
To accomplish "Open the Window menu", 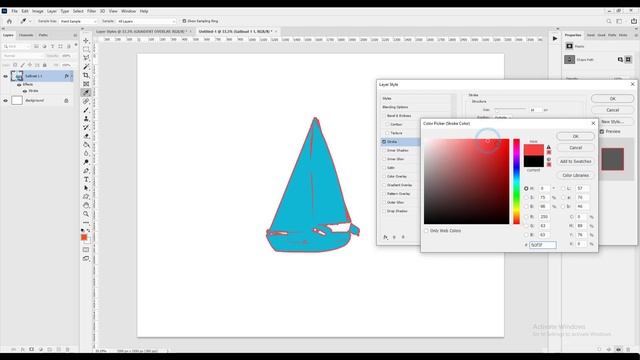I will (129, 11).
